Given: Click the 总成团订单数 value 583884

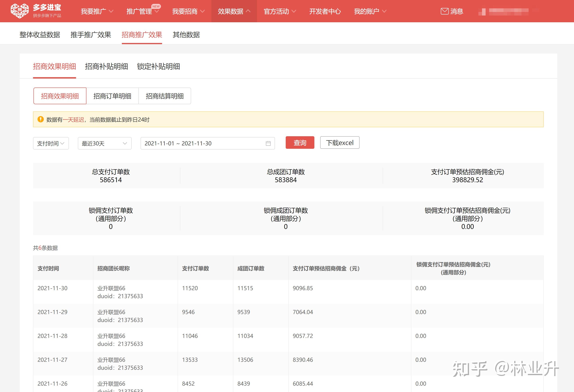Looking at the screenshot, I should point(286,180).
